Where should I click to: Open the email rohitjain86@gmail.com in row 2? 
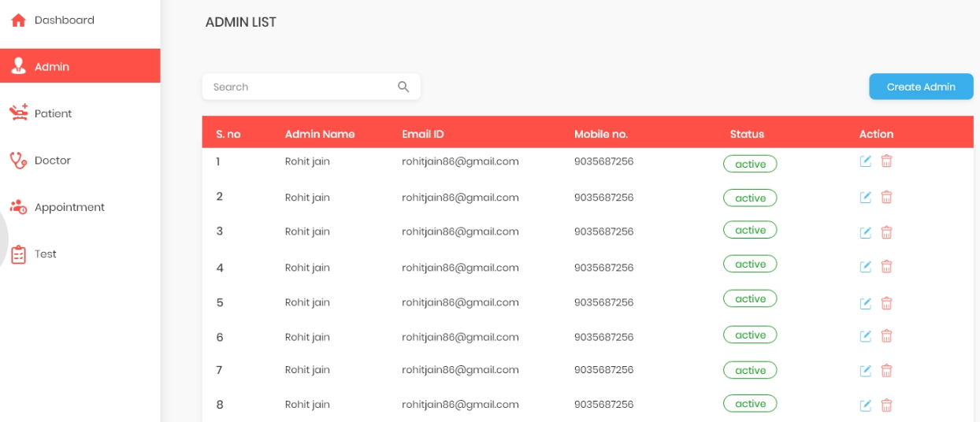tap(460, 198)
